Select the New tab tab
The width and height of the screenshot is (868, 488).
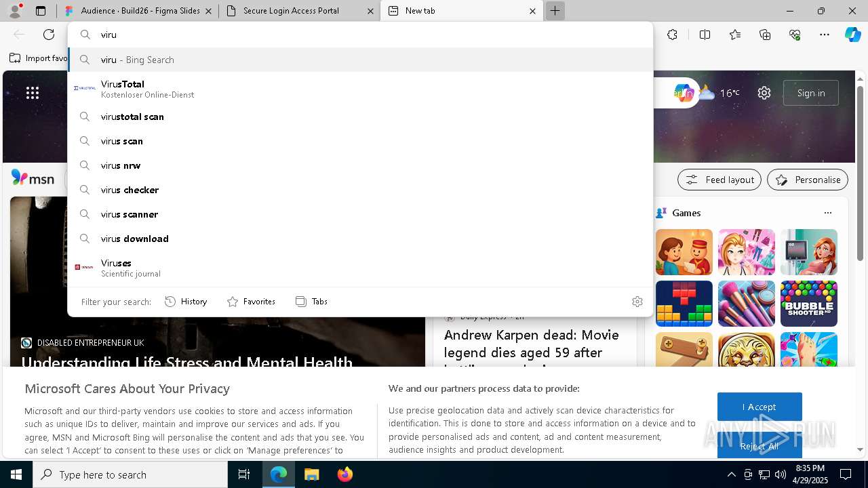(x=461, y=11)
